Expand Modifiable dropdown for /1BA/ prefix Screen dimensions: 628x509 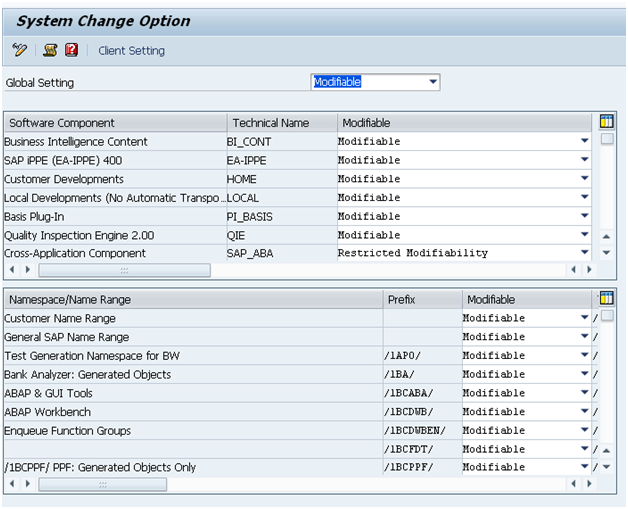[x=584, y=374]
